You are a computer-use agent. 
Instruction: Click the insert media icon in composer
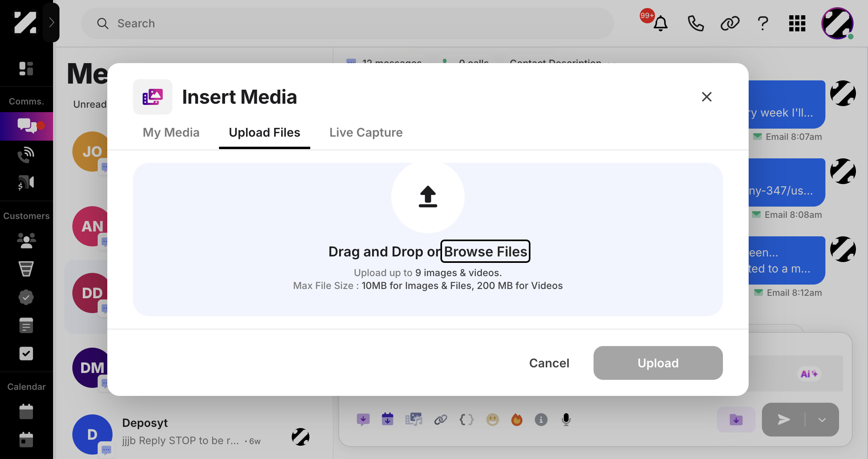414,420
